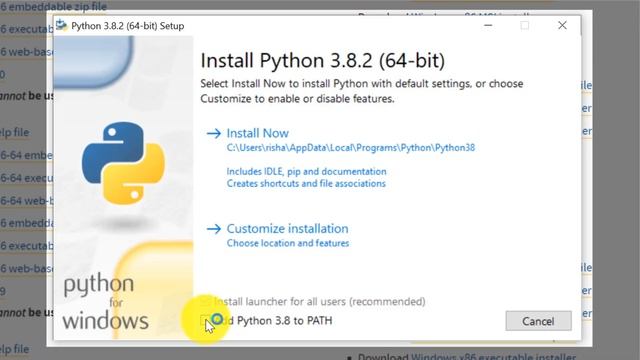
Task: Close the Python Setup window
Action: point(562,25)
